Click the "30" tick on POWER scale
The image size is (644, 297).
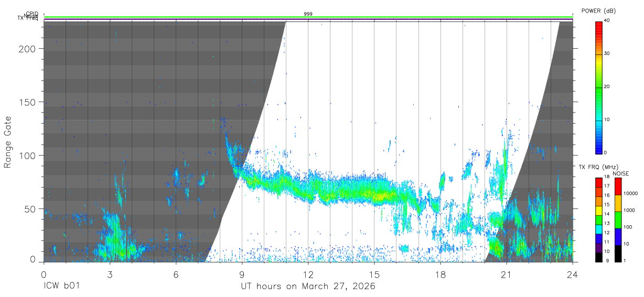608,53
